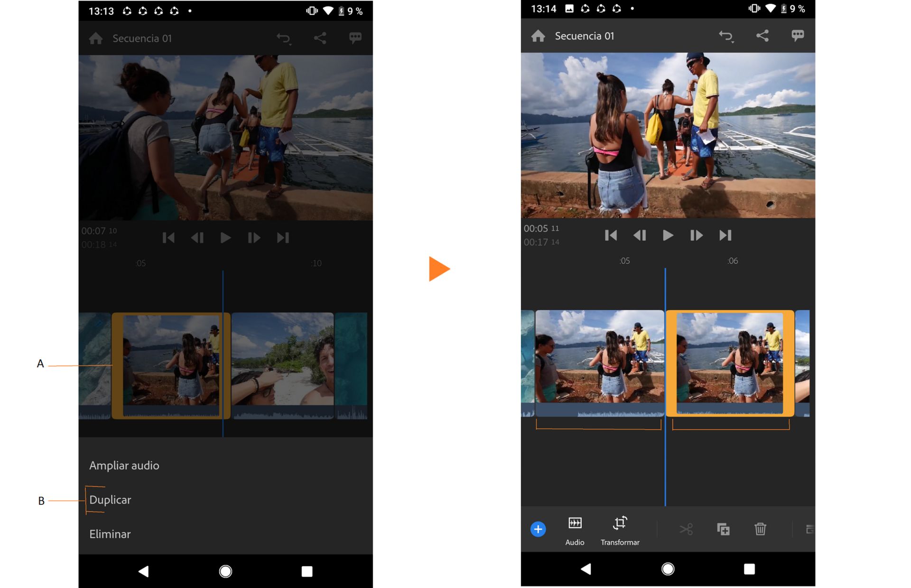Select Eliminar in the clip menu

pyautogui.click(x=110, y=534)
